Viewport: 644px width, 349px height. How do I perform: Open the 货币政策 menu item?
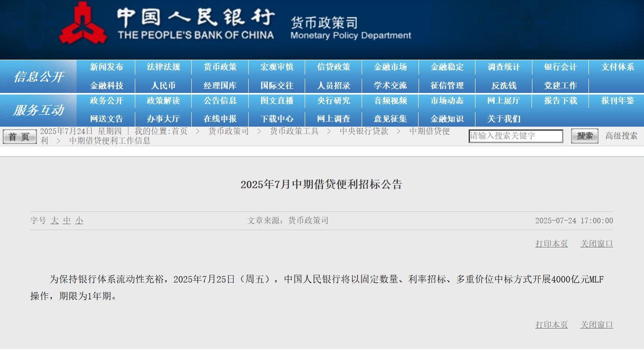tap(220, 67)
